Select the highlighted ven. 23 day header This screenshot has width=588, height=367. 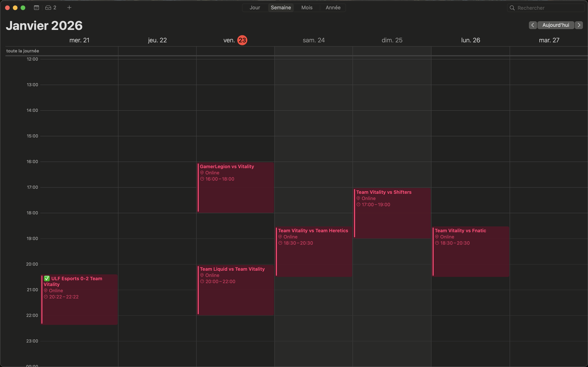[242, 40]
